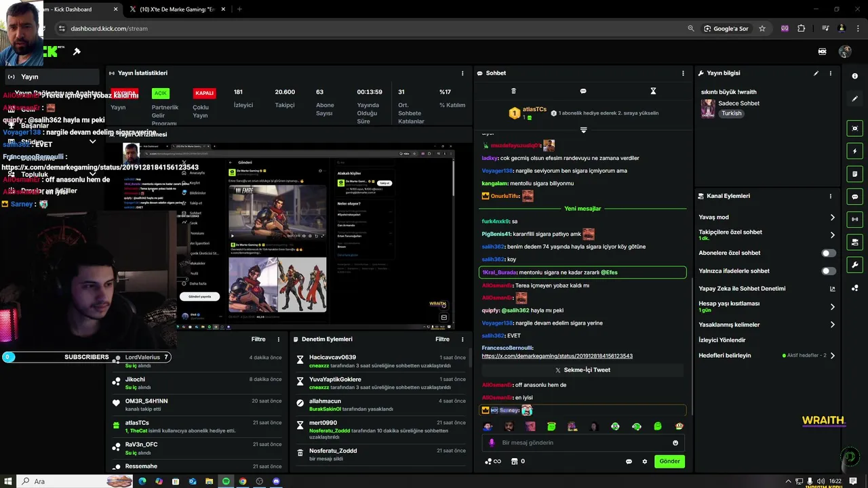Open chat settings gear icon

pyautogui.click(x=645, y=462)
